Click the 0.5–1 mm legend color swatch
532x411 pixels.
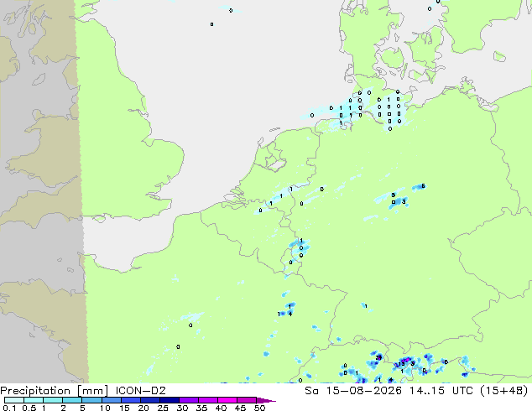(x=34, y=400)
